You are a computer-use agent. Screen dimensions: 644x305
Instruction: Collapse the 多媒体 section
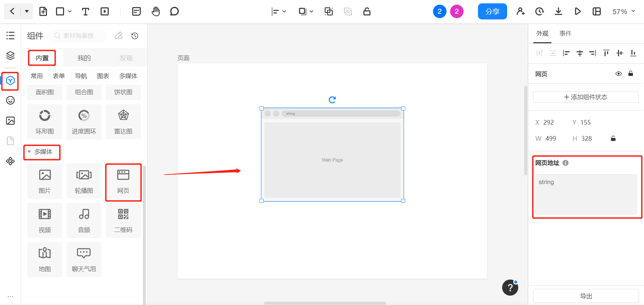[30, 152]
